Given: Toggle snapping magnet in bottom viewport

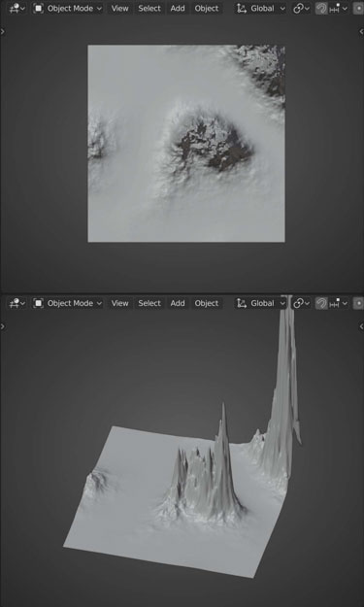Looking at the screenshot, I should tap(321, 303).
